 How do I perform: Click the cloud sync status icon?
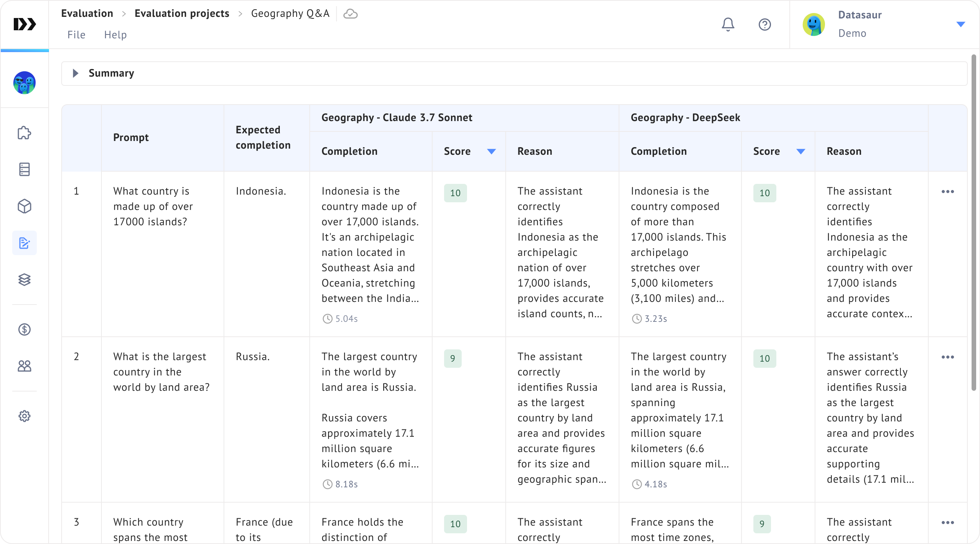(x=350, y=14)
